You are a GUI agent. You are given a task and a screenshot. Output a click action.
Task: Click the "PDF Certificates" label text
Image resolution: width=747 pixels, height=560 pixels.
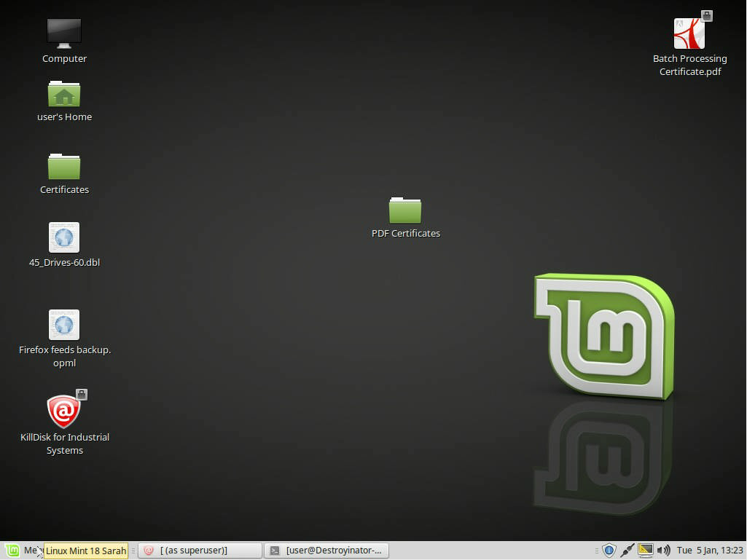click(406, 233)
